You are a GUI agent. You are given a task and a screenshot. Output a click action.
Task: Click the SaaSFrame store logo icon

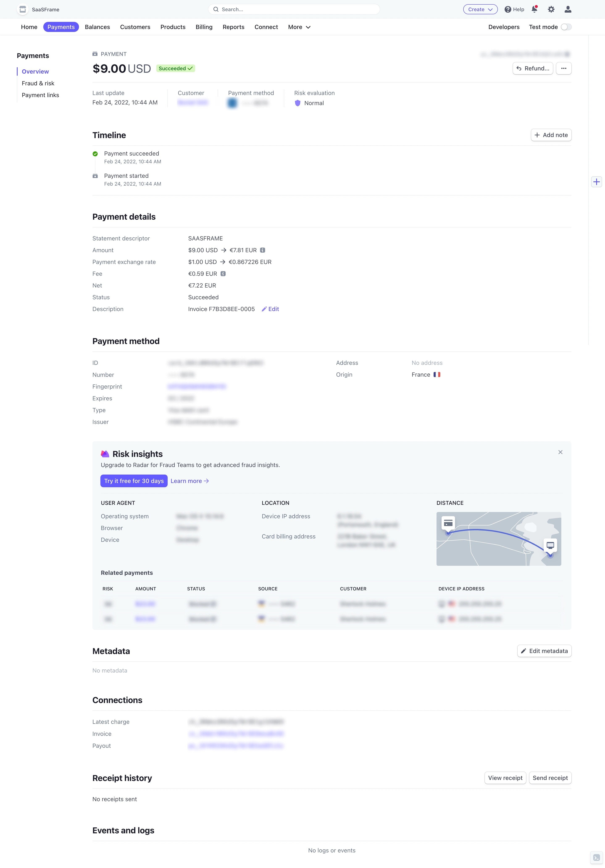23,9
